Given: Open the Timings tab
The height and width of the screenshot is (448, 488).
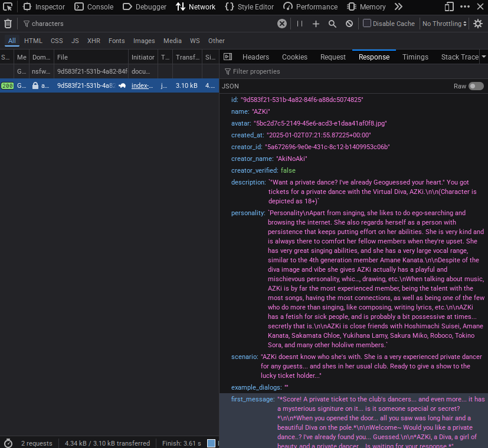Looking at the screenshot, I should tap(415, 57).
